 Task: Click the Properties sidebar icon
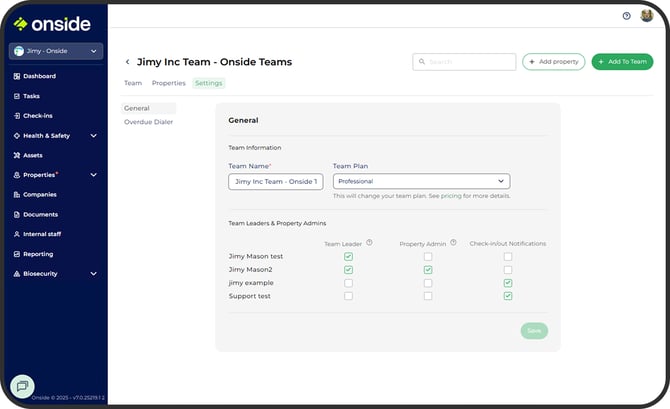17,175
